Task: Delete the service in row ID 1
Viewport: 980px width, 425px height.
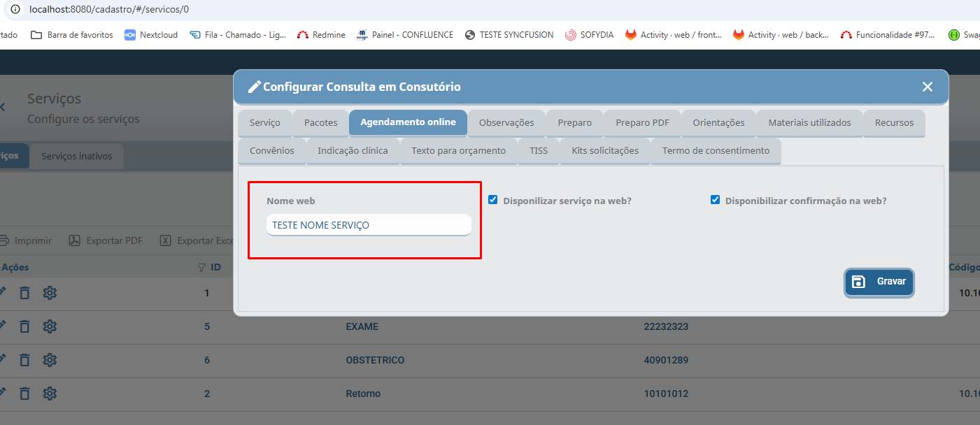Action: click(24, 293)
